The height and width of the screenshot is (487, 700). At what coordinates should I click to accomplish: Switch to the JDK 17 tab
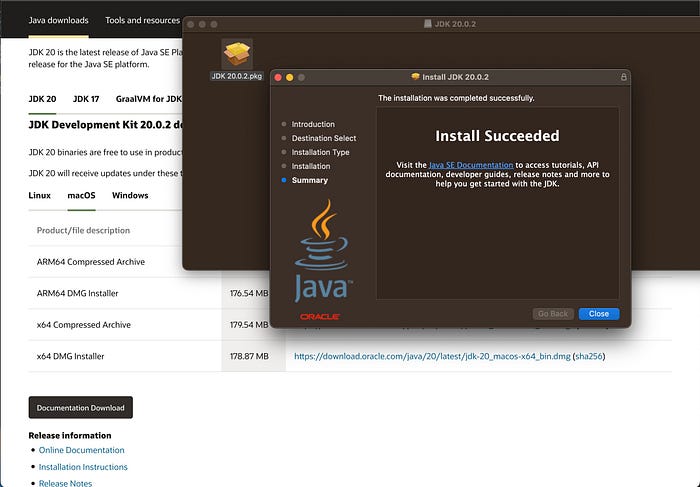86,99
